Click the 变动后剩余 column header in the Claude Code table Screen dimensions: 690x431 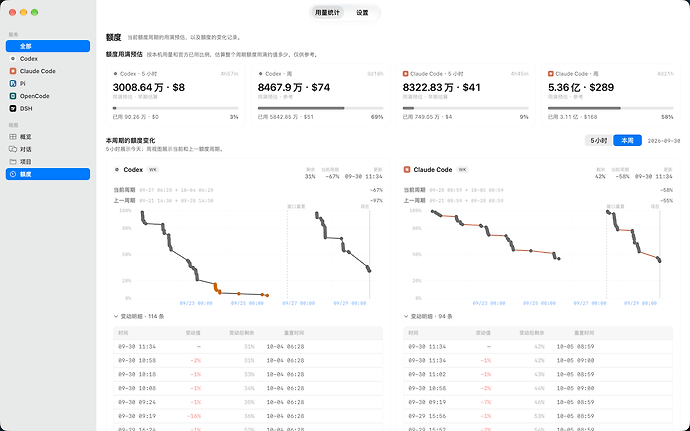click(532, 333)
